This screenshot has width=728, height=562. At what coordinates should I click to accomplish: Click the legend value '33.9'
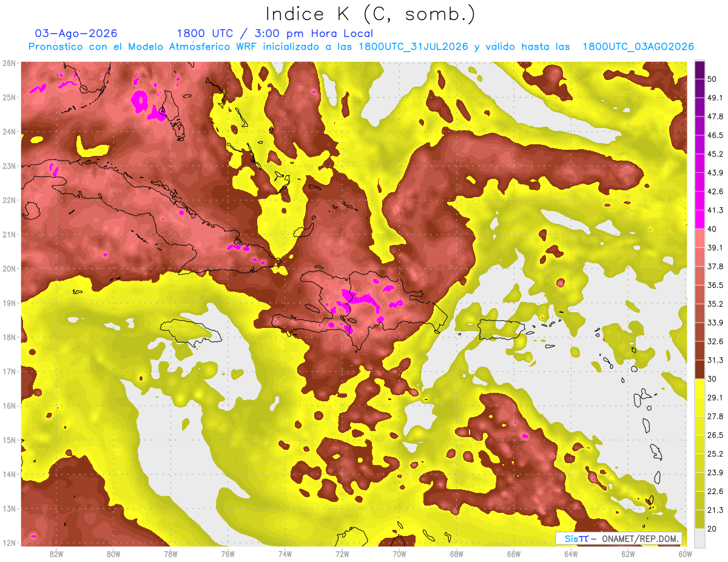click(716, 323)
